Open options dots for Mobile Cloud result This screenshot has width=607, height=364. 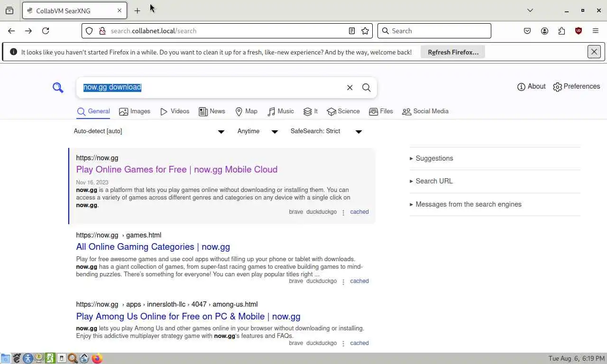(x=343, y=212)
